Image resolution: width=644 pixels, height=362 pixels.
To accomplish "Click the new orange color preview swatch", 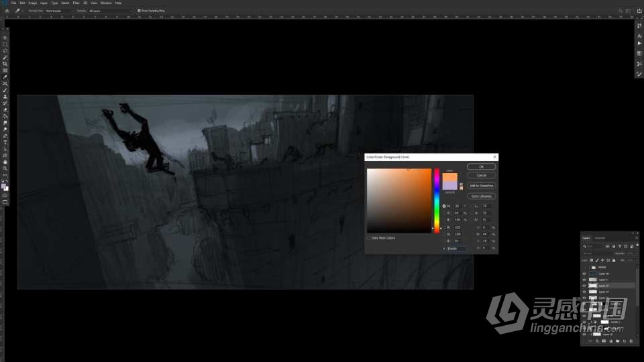I will (449, 177).
